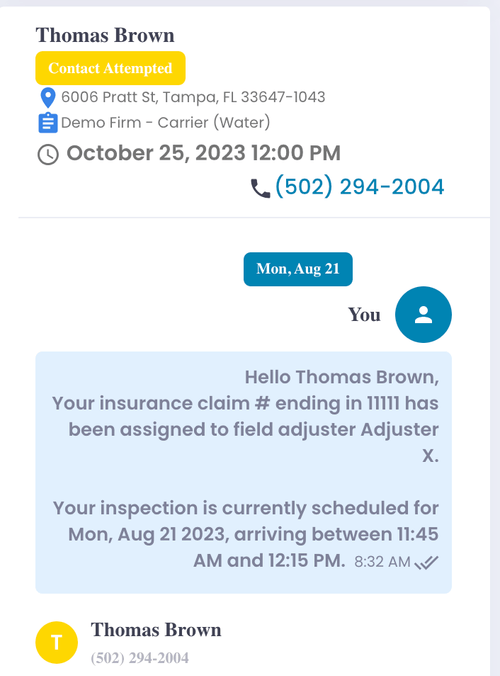Click Demo Firm - Carrier (Water) text
This screenshot has width=500, height=676.
pyautogui.click(x=166, y=122)
